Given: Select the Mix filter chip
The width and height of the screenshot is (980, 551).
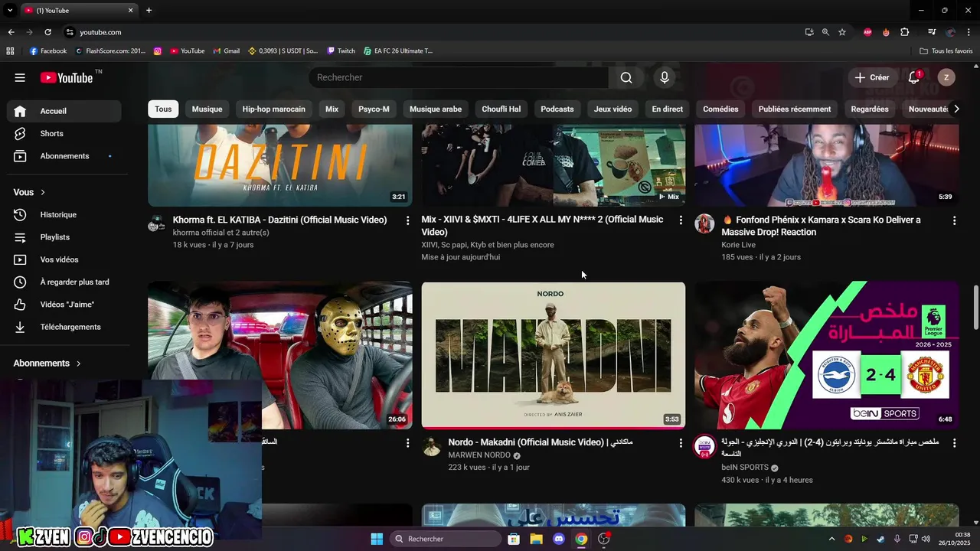Looking at the screenshot, I should click(x=332, y=109).
